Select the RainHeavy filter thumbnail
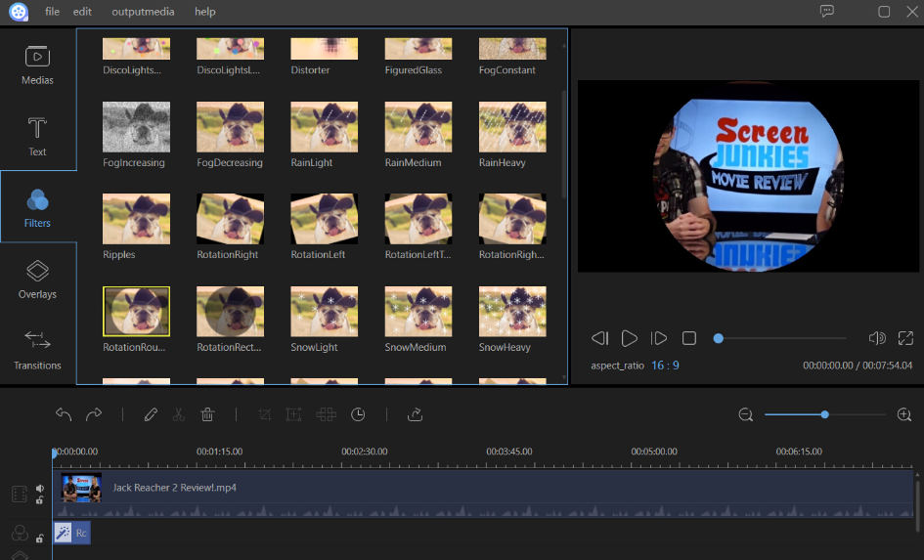The height and width of the screenshot is (560, 924). point(512,127)
